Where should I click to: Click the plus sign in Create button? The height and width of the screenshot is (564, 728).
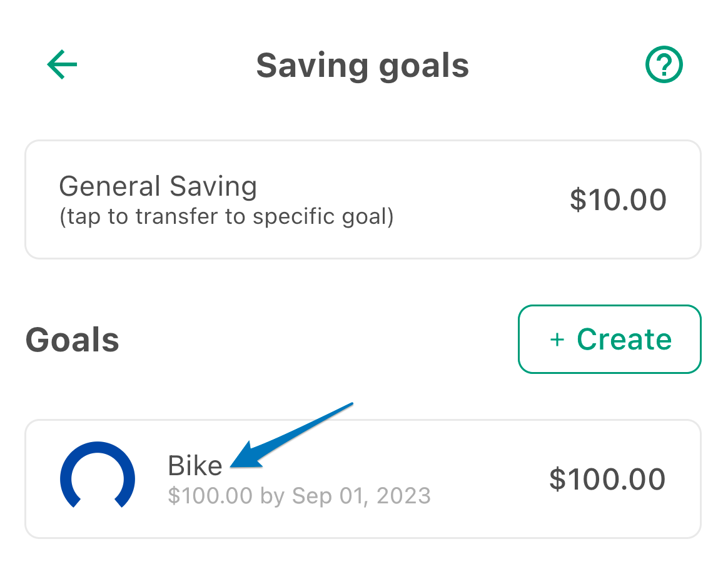click(557, 340)
